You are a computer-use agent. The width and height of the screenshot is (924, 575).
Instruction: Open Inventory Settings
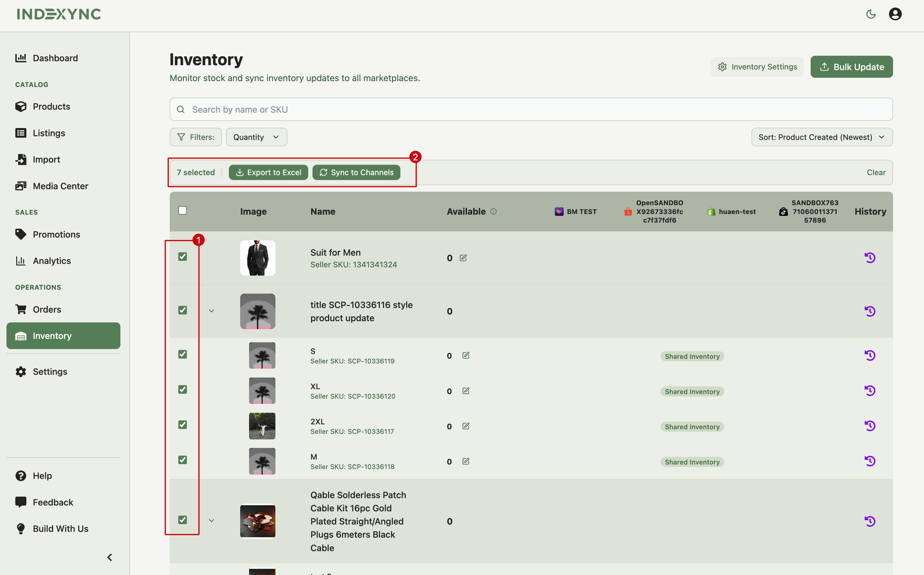coord(757,67)
